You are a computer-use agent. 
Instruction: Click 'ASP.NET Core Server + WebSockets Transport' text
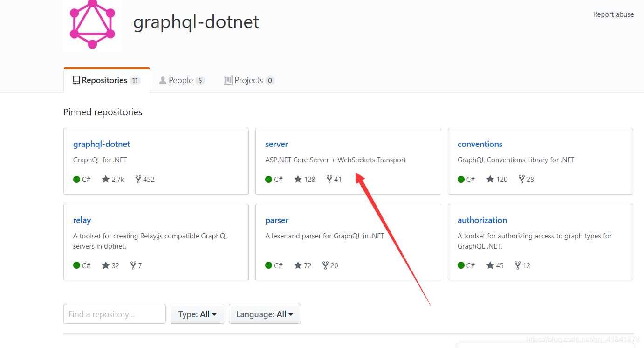336,160
